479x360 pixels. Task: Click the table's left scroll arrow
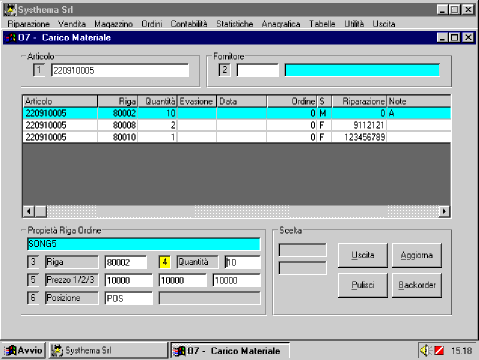29,211
